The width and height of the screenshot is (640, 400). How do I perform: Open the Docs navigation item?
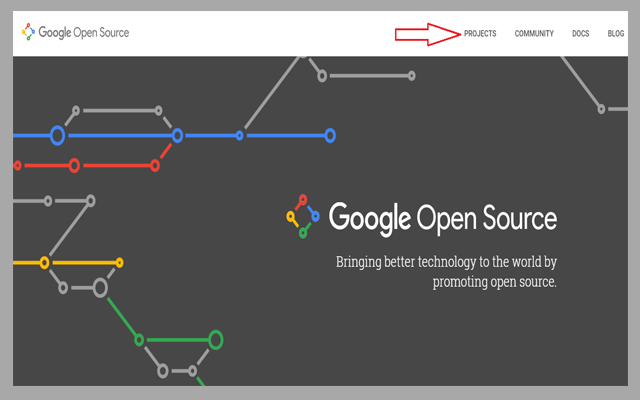click(x=581, y=34)
